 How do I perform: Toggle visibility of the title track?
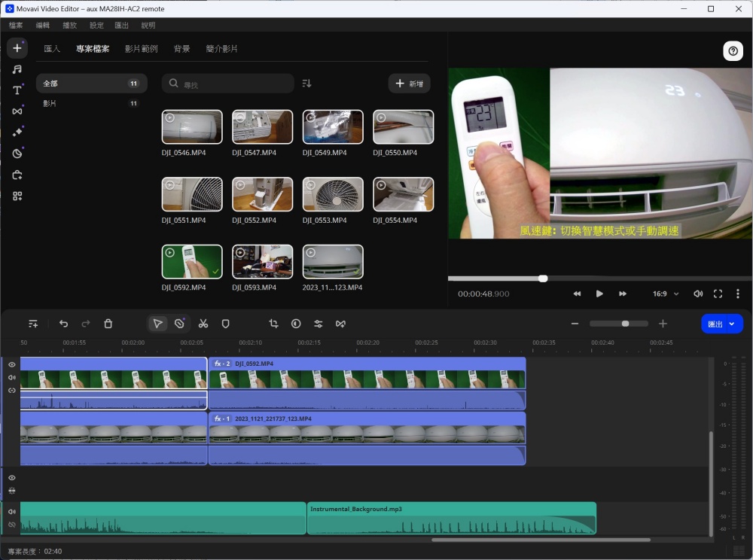pos(12,478)
